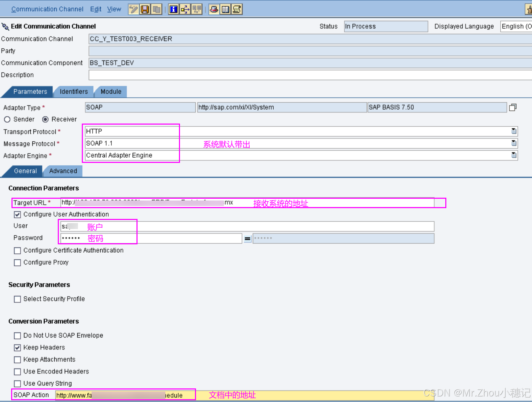Save the communication channel via floppy disk icon
The image size is (532, 402).
144,9
